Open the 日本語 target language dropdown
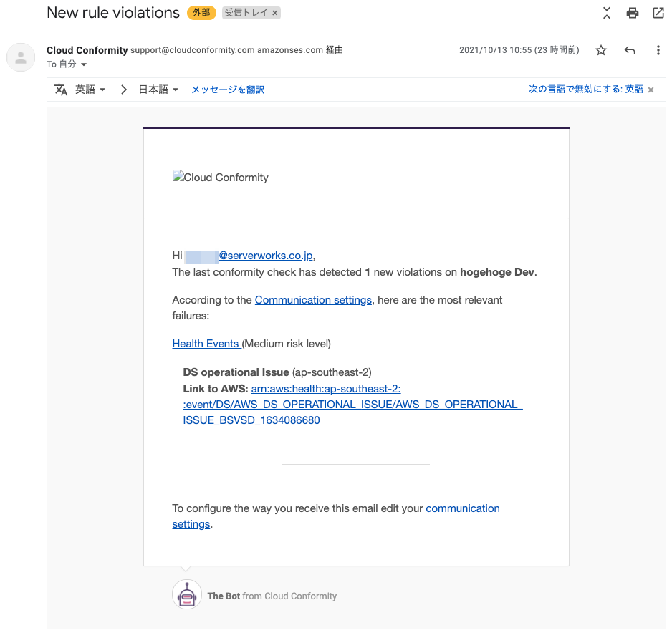The height and width of the screenshot is (638, 672). tap(158, 90)
